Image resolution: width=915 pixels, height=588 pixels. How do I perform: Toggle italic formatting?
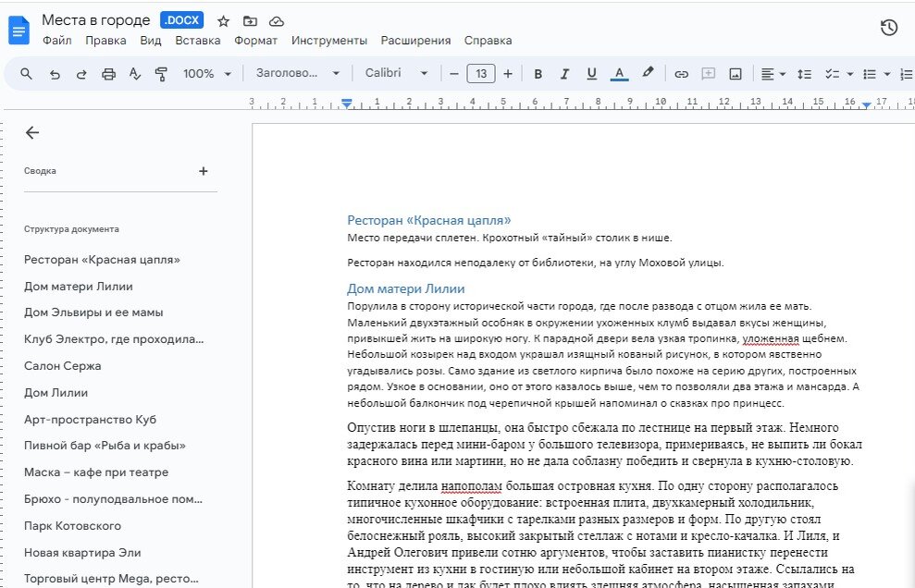click(564, 74)
